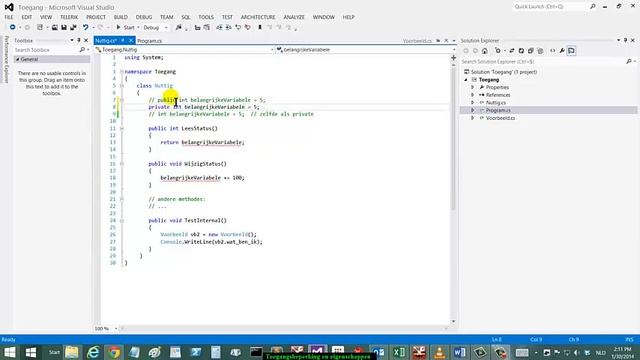Close the Nuttig.cs tab
The image size is (640, 360).
coord(131,40)
